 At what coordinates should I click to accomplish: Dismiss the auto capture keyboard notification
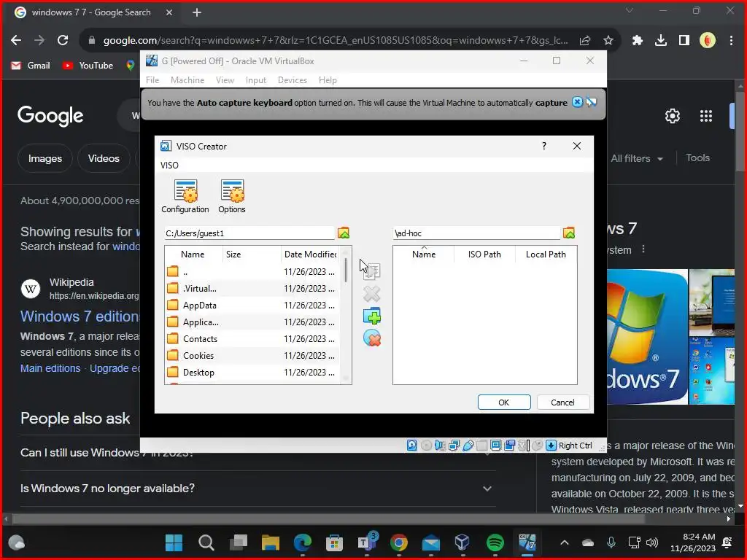[577, 102]
